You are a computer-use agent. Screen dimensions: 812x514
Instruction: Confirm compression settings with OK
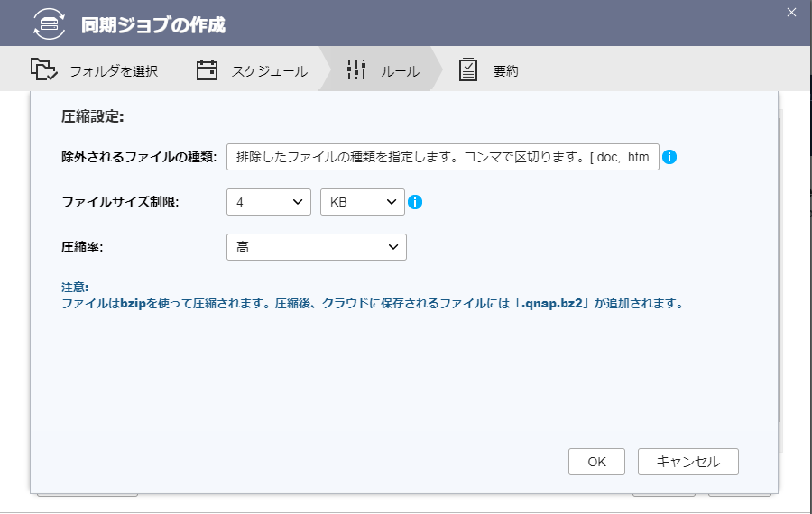click(596, 462)
